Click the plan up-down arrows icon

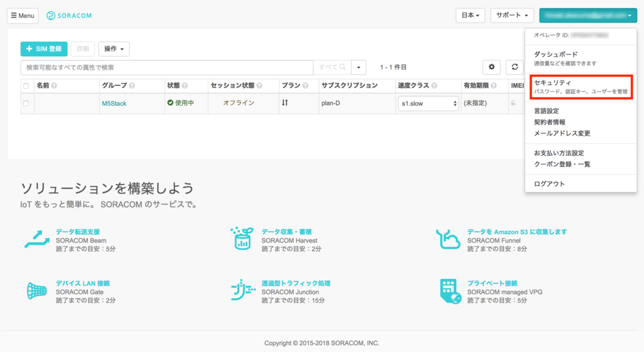[x=285, y=103]
